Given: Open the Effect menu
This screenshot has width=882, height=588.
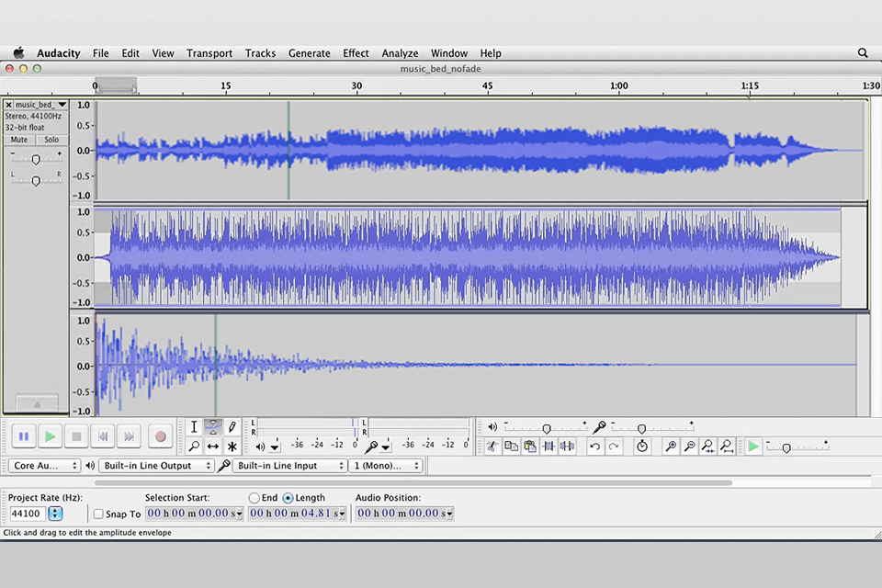Looking at the screenshot, I should point(356,53).
